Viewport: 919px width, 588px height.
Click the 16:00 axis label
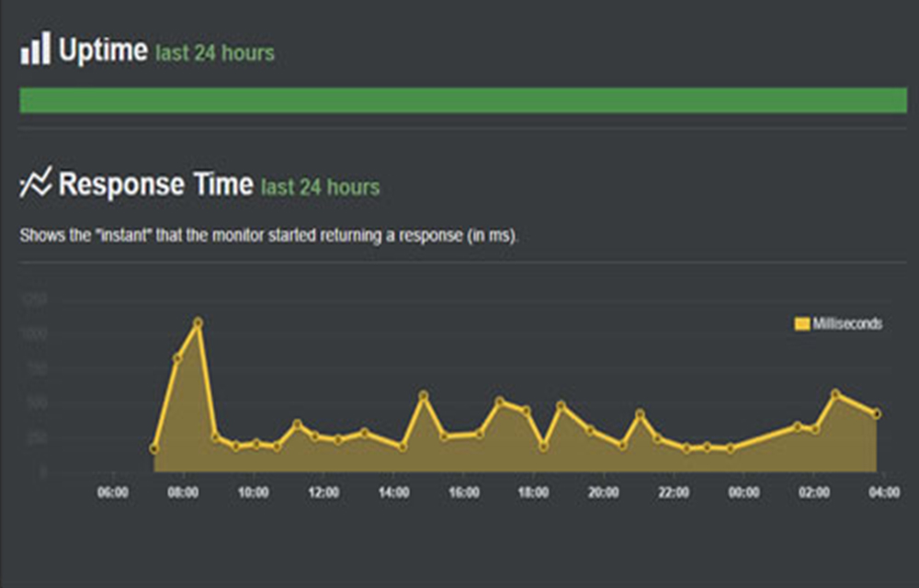[x=464, y=492]
